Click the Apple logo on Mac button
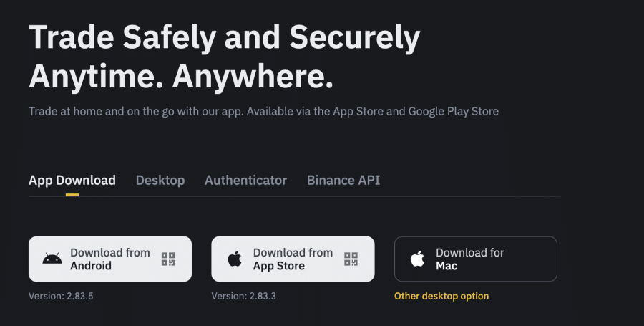644x326 pixels. tap(418, 259)
